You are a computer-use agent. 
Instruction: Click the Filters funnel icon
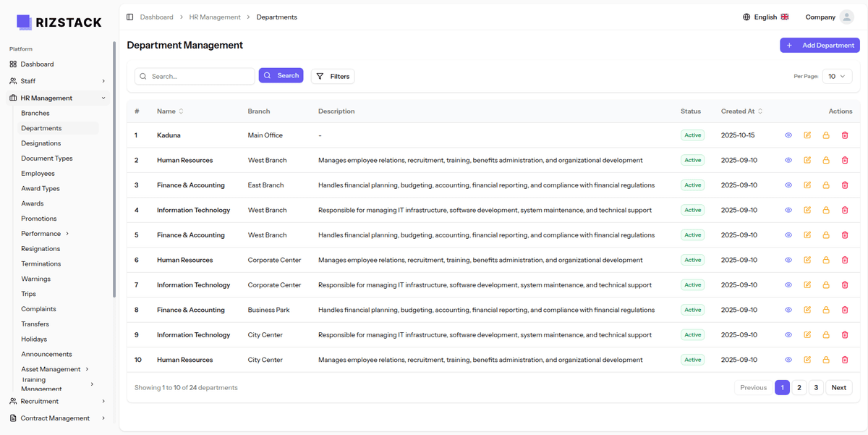(x=319, y=75)
